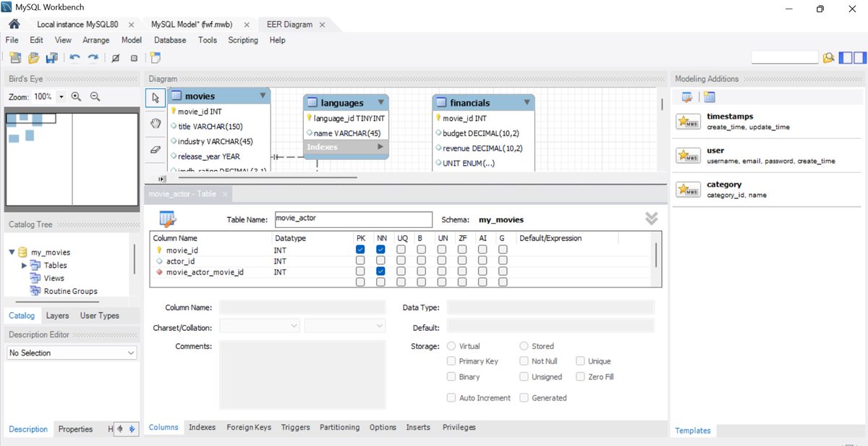The width and height of the screenshot is (868, 446).
Task: Toggle the left sidebar panel icon
Action: click(x=845, y=57)
